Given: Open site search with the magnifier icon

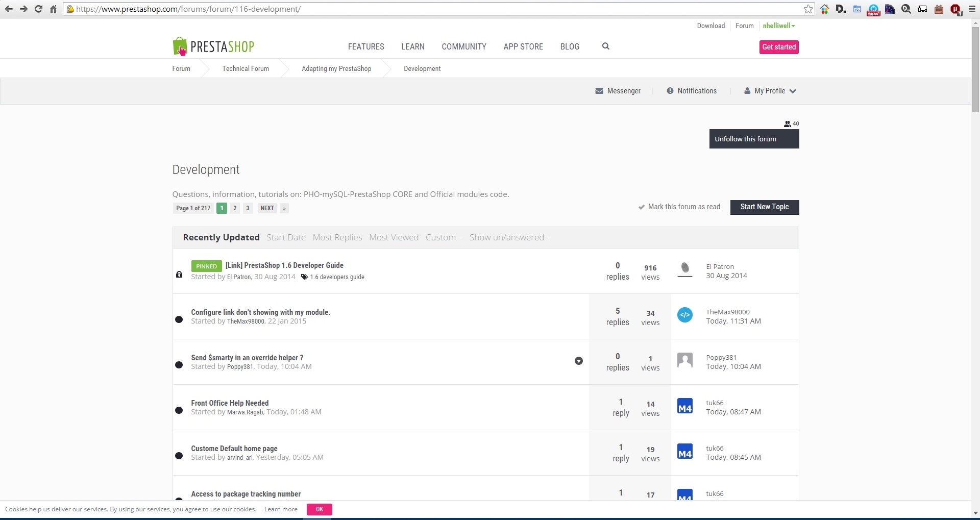Looking at the screenshot, I should (x=606, y=46).
